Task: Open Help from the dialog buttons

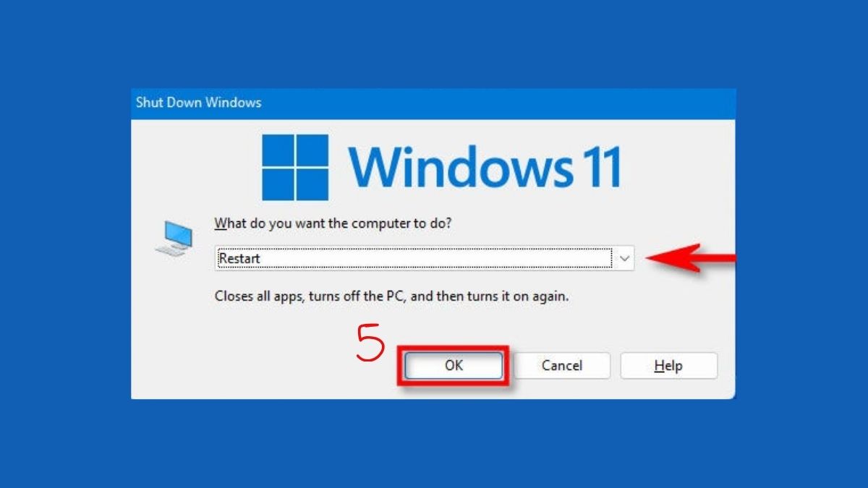Action: pos(668,366)
